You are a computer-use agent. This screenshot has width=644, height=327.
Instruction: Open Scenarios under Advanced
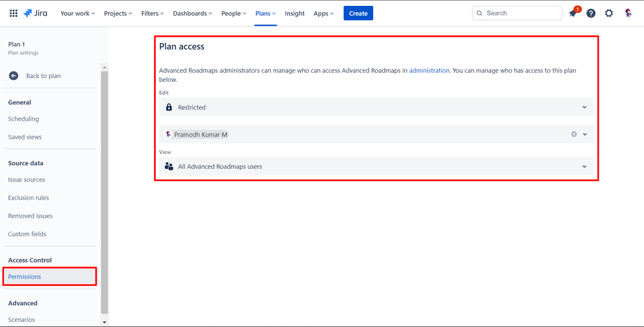(x=21, y=319)
